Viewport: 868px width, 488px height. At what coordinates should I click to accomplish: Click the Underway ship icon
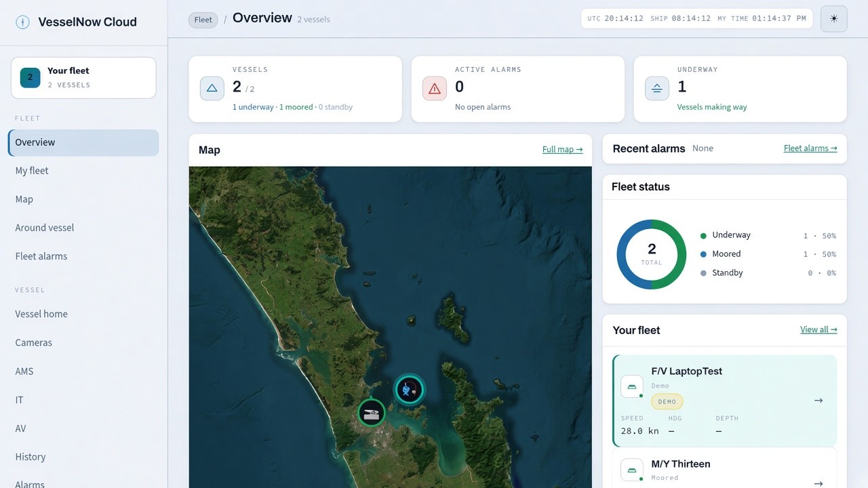click(x=656, y=88)
